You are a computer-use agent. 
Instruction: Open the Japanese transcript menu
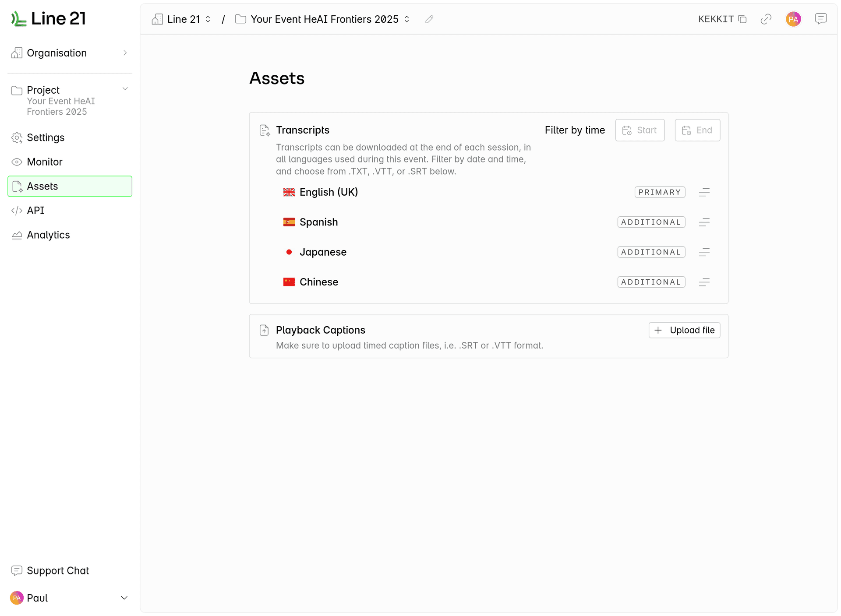tap(704, 252)
